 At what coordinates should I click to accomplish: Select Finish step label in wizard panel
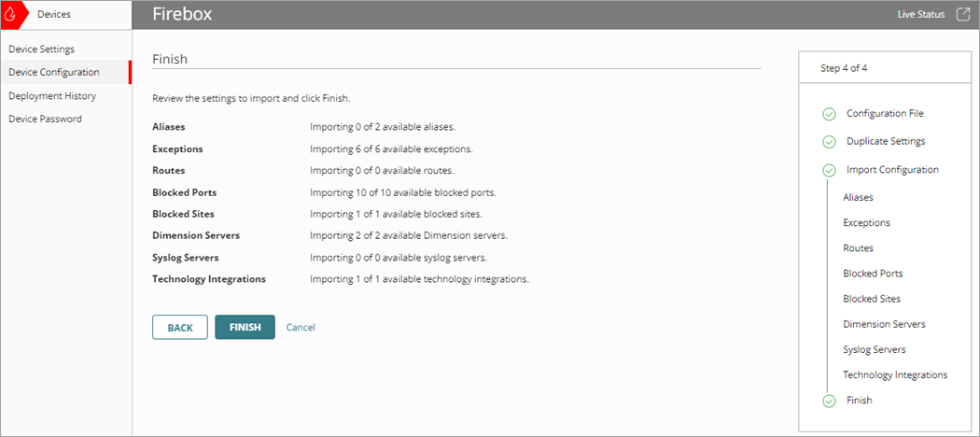860,400
